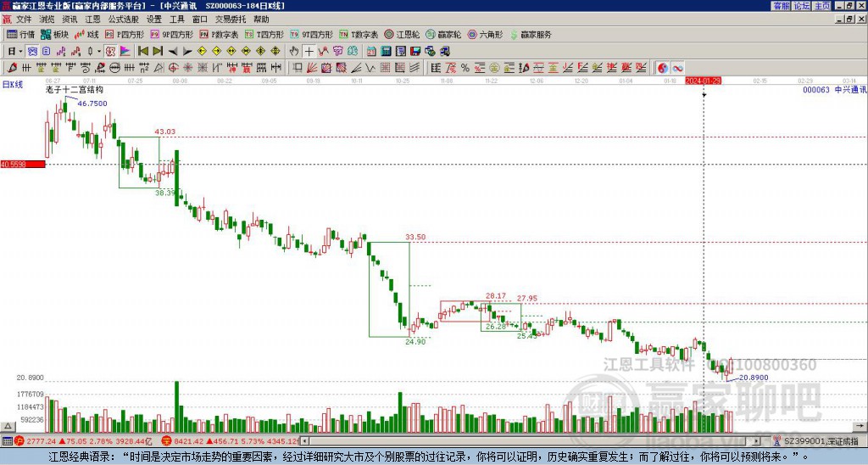Click the 43.03 level label
Screen dimensions: 868x465
(x=165, y=132)
